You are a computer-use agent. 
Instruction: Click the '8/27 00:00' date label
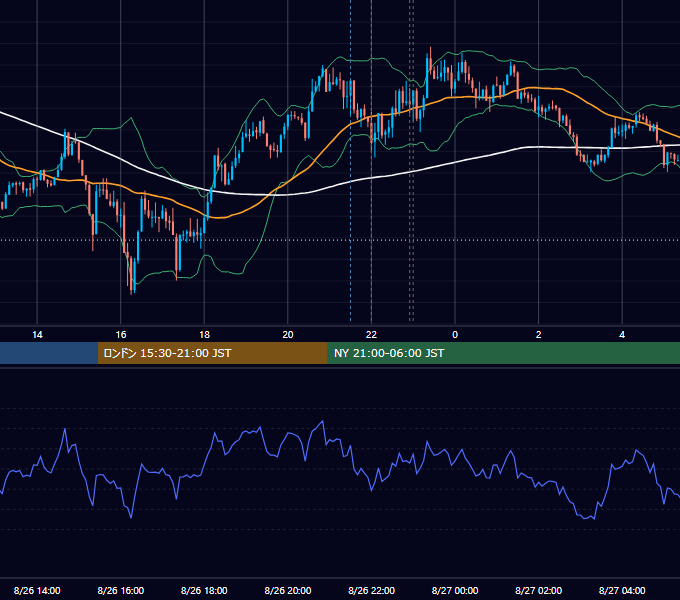click(455, 590)
